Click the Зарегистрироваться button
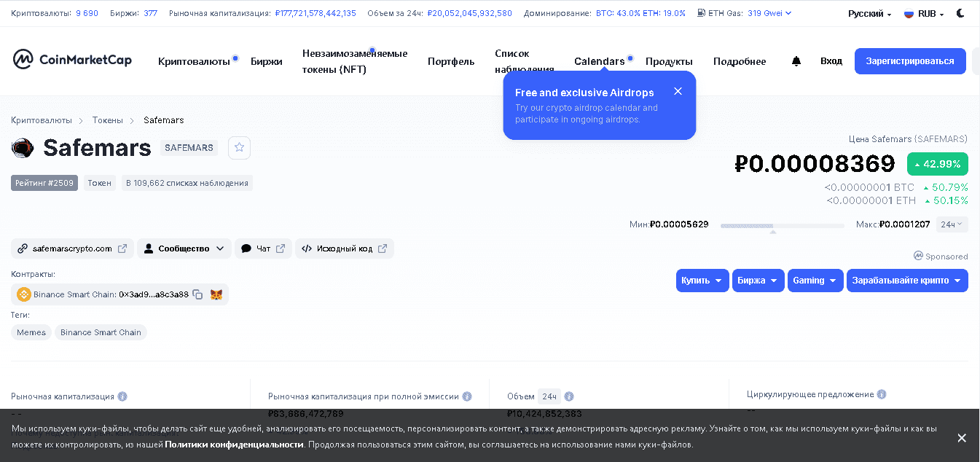 pos(909,61)
